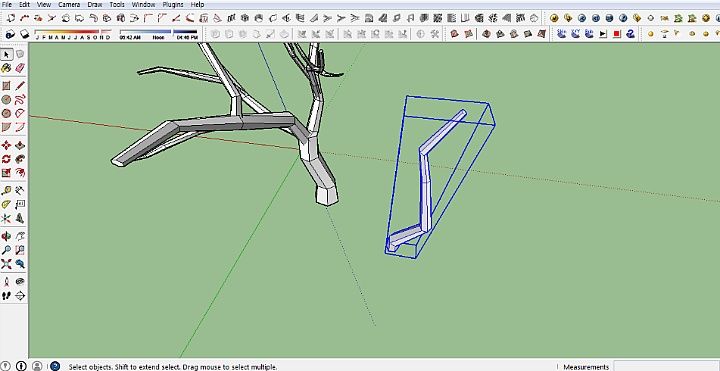
Task: Open the Help menu
Action: (197, 4)
